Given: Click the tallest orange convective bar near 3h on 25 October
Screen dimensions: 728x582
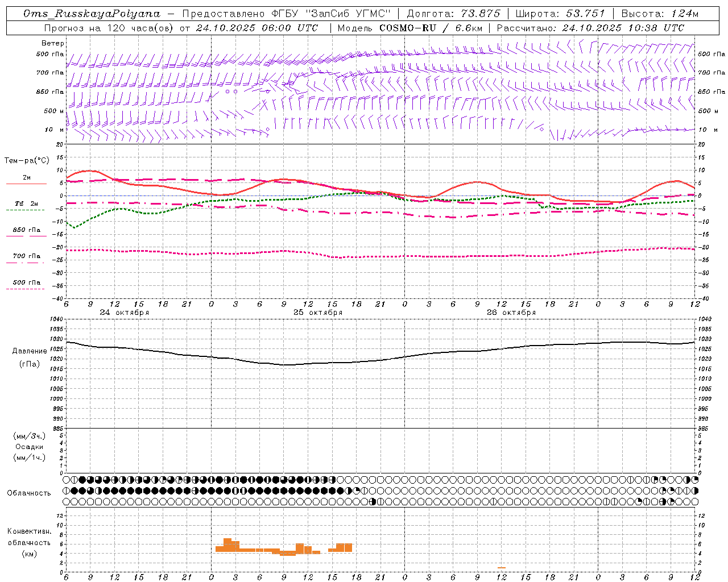Looking at the screenshot, I should pyautogui.click(x=227, y=545).
